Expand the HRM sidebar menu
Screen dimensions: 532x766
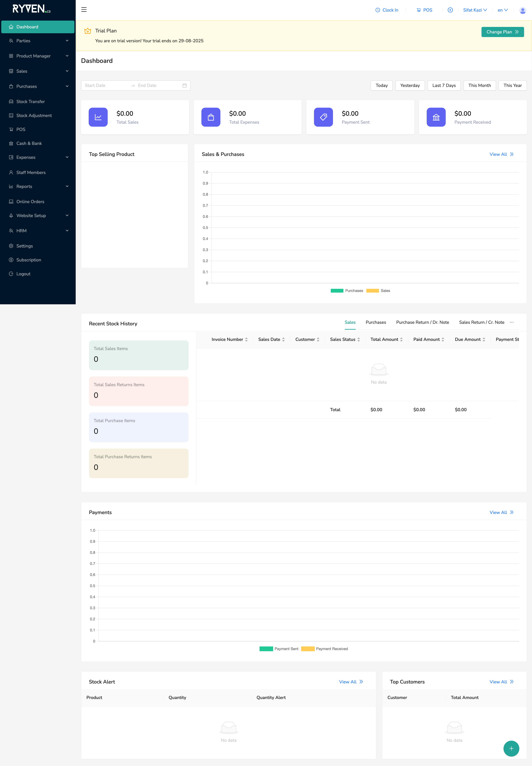[38, 231]
